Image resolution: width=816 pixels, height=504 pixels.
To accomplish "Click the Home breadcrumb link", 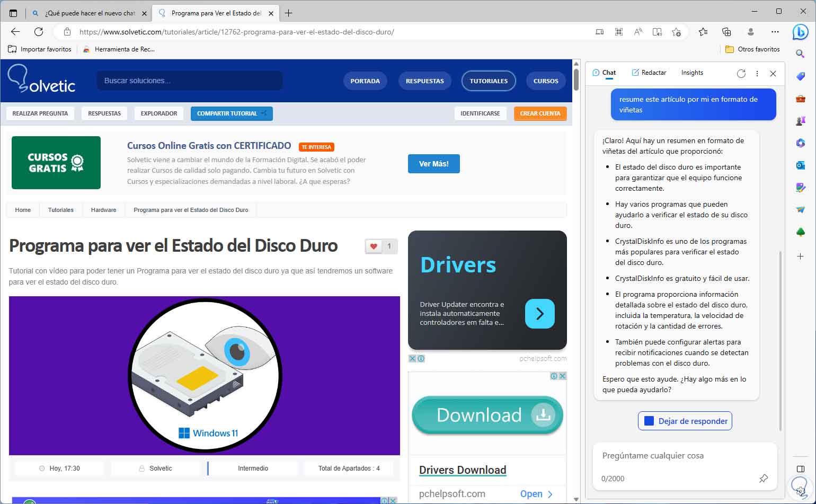I will (x=23, y=210).
